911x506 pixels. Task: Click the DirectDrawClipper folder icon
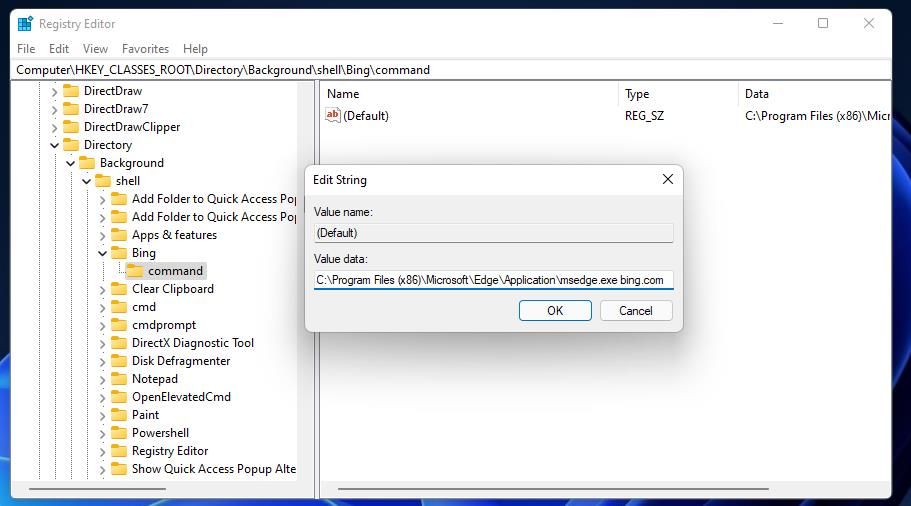pos(71,127)
